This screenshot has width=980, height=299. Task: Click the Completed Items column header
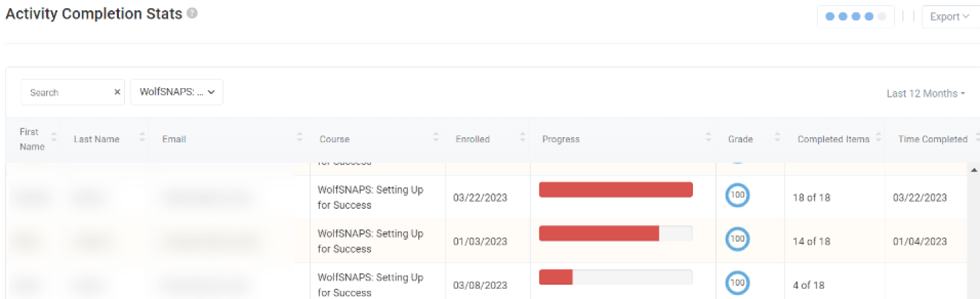coord(833,139)
